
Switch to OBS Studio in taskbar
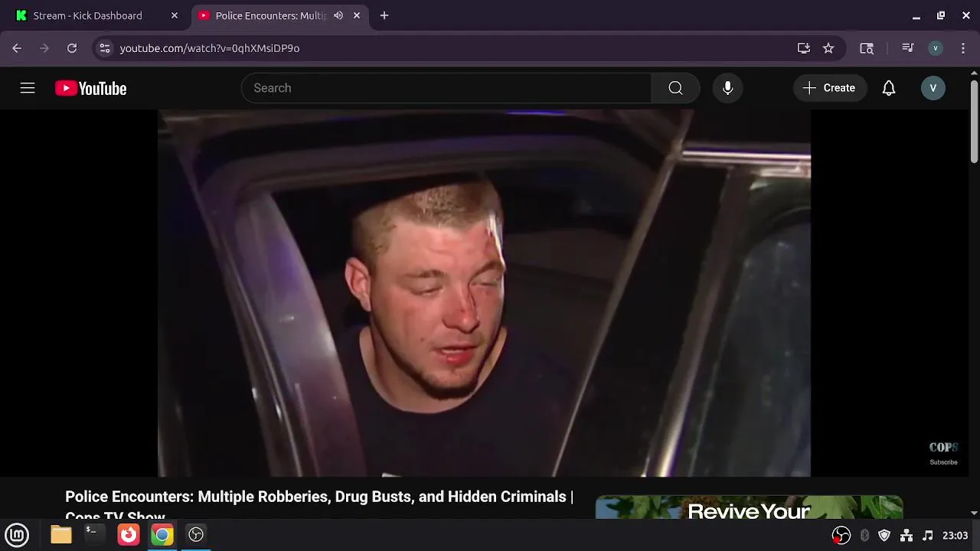pos(196,534)
